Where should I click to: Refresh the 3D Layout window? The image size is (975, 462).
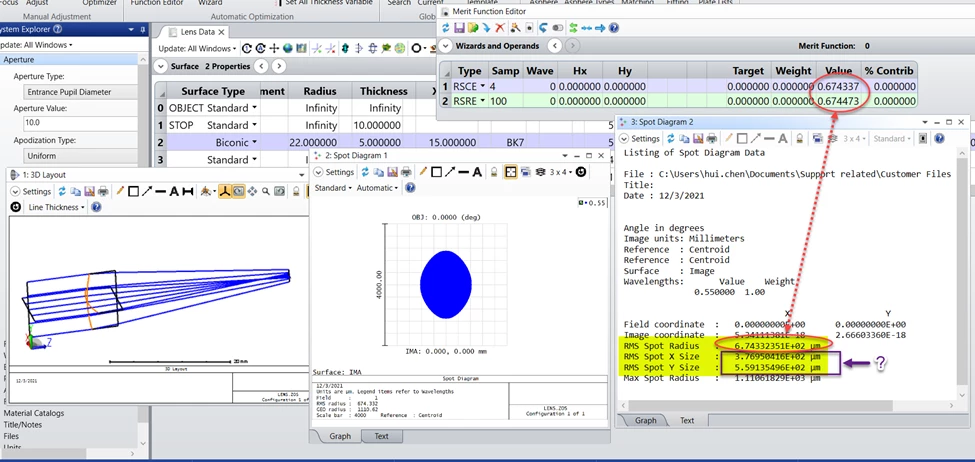click(x=62, y=192)
